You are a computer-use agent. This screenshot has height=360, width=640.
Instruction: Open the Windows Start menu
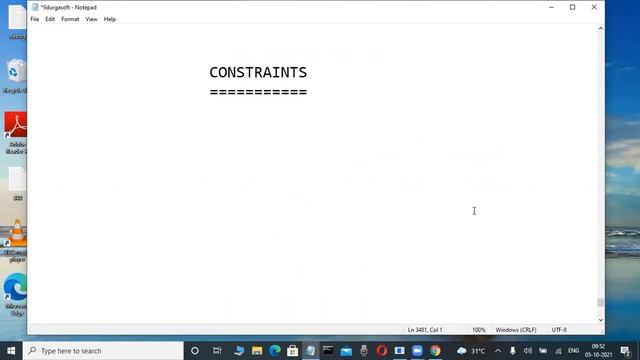(x=11, y=351)
